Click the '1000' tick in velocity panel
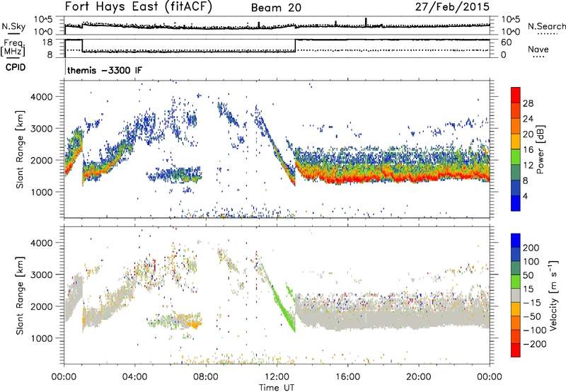Image resolution: width=566 pixels, height=392 pixels. [41, 338]
